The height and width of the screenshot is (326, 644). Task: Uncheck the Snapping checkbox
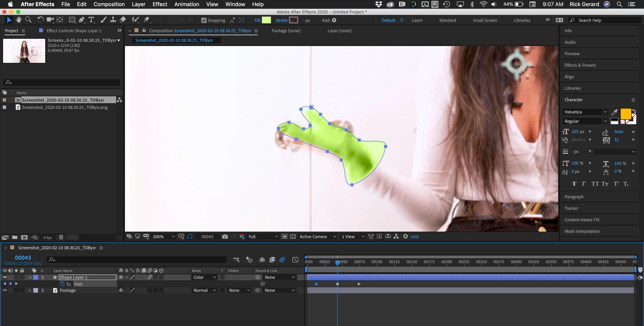[204, 21]
